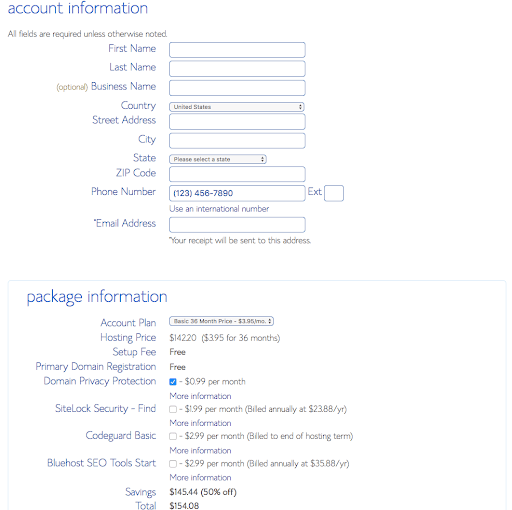Select the phone Ext input box
The height and width of the screenshot is (510, 512).
(x=334, y=193)
